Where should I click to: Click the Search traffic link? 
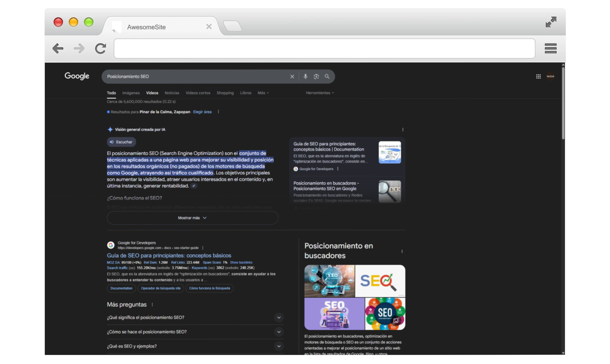point(117,268)
